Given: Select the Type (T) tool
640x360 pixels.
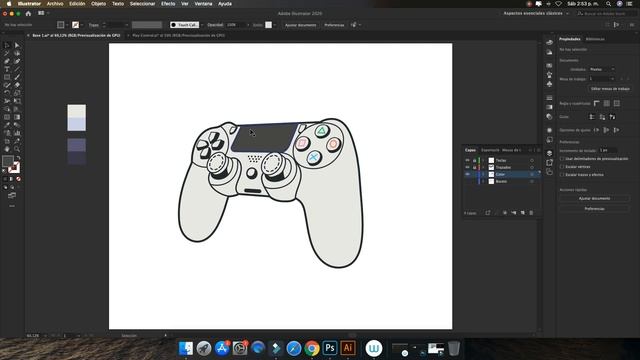Looking at the screenshot, I should [x=7, y=69].
